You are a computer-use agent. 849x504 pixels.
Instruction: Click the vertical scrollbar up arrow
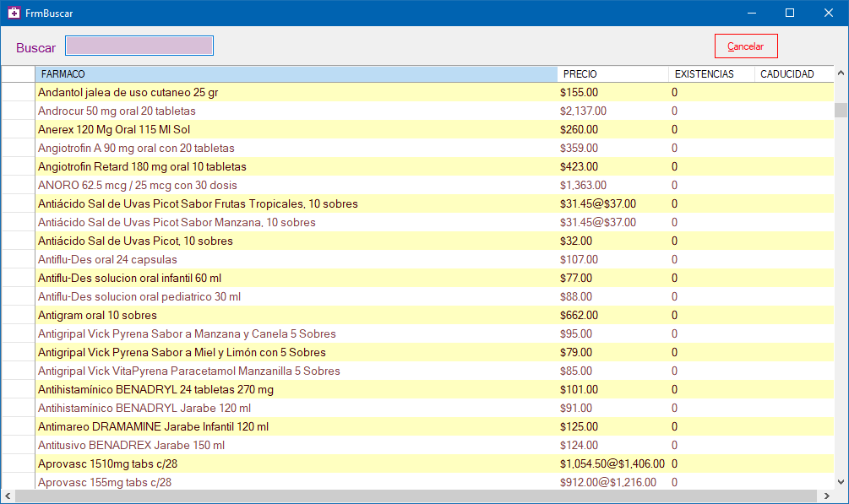(x=841, y=73)
